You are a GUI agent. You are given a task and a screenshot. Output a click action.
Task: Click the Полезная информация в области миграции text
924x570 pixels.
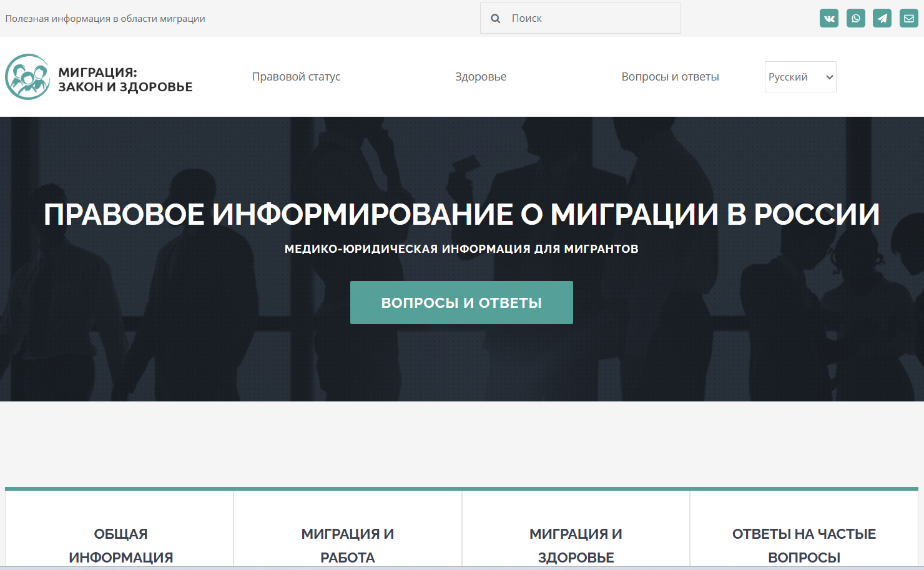point(106,19)
